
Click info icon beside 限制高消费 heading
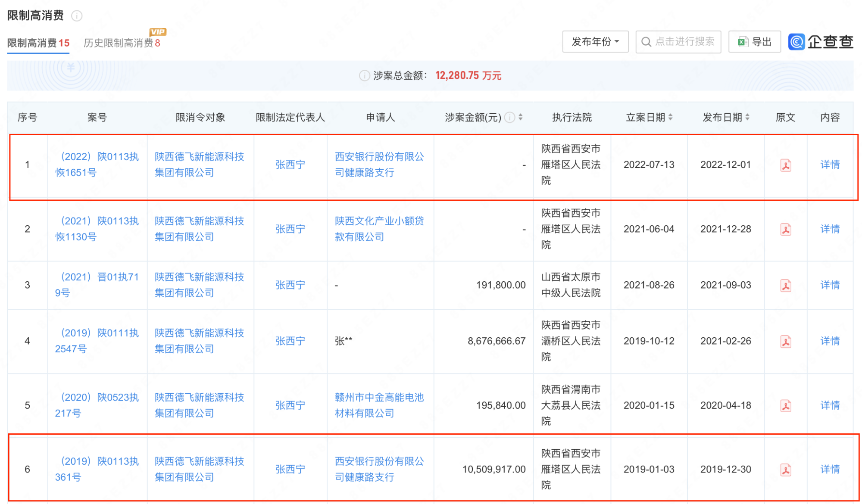click(77, 16)
